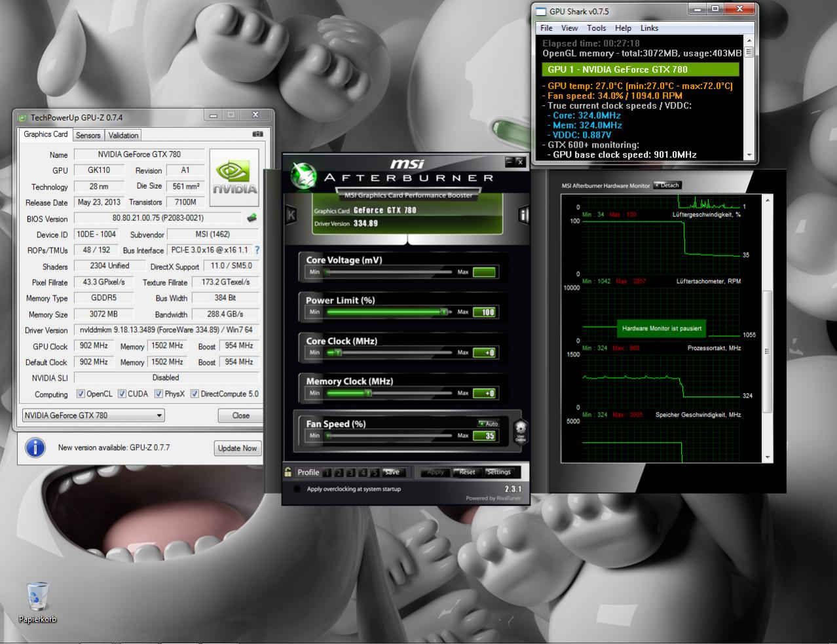Click the Afterburner Reset button
Image resolution: width=837 pixels, height=644 pixels.
(467, 472)
